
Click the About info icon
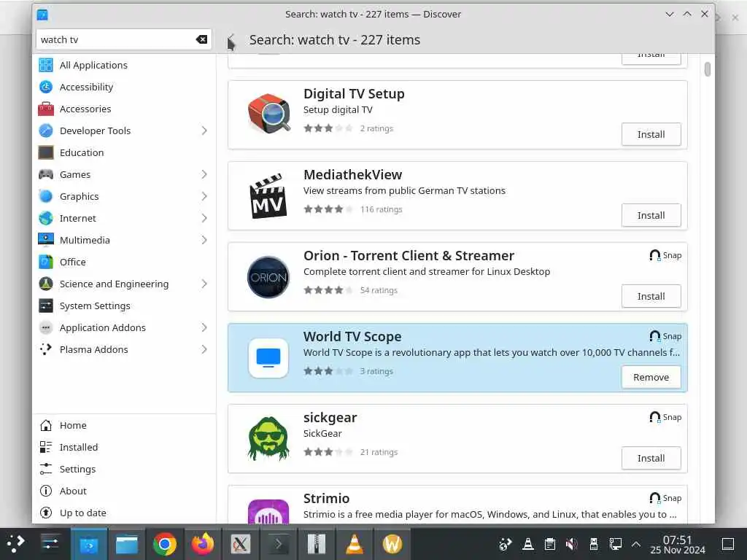(46, 491)
